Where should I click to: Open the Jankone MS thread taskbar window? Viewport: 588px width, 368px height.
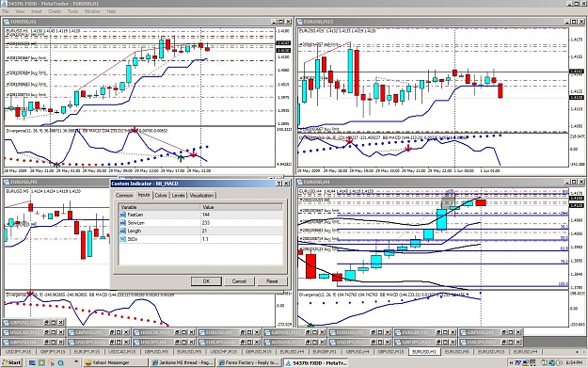(x=183, y=362)
